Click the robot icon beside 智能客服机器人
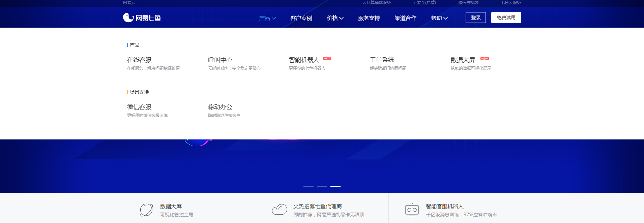 pos(412,210)
